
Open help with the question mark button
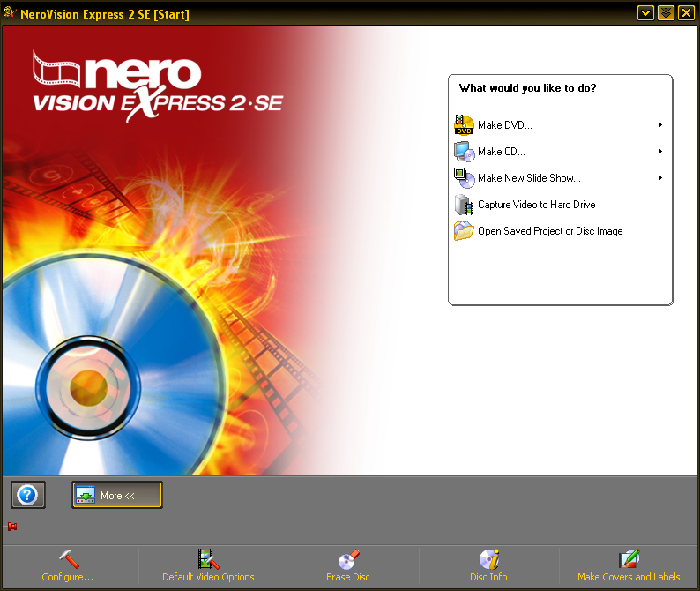(27, 495)
